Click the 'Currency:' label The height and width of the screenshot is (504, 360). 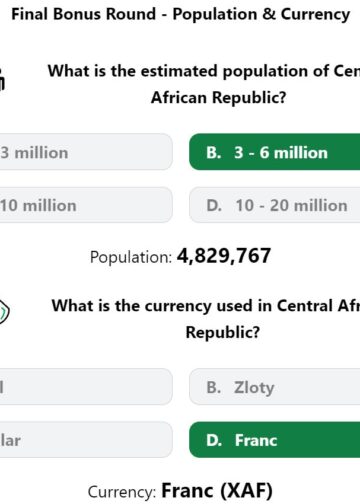pos(122,492)
